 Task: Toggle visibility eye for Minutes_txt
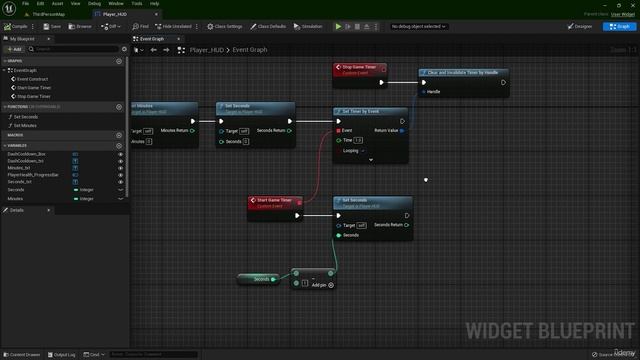point(120,168)
